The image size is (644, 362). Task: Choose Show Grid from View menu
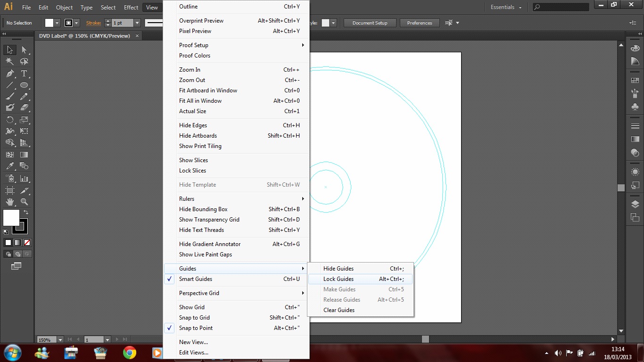[x=237, y=307]
